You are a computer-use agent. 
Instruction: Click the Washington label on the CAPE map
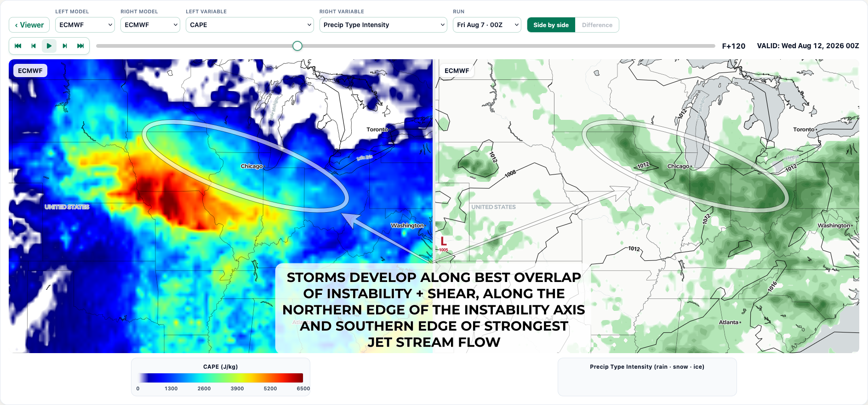click(407, 225)
